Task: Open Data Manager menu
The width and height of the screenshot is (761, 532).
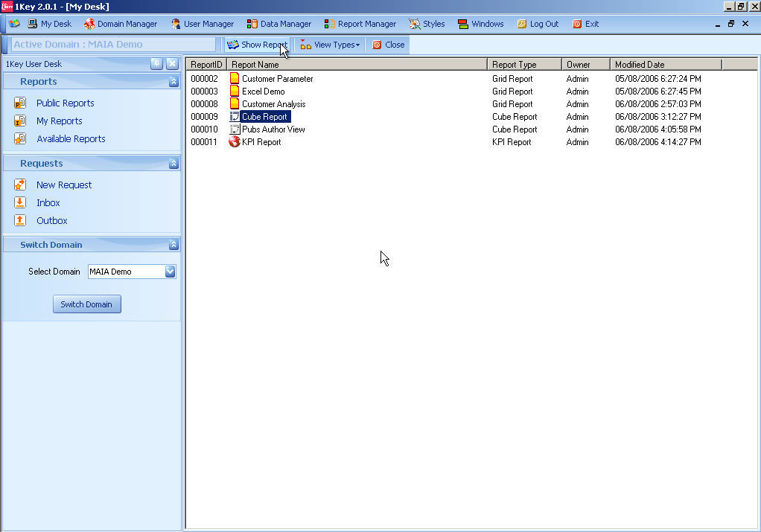Action: pos(279,24)
